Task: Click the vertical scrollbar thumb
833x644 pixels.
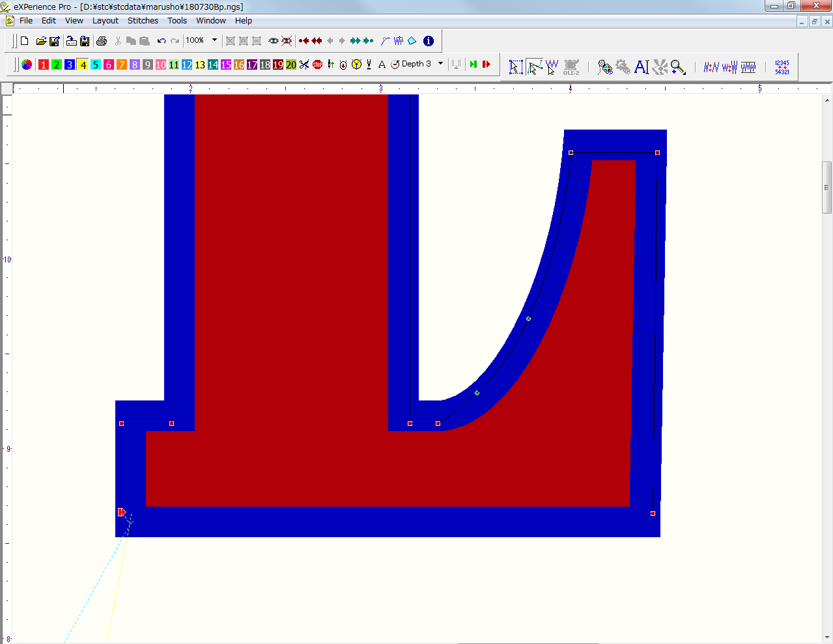Action: [827, 187]
